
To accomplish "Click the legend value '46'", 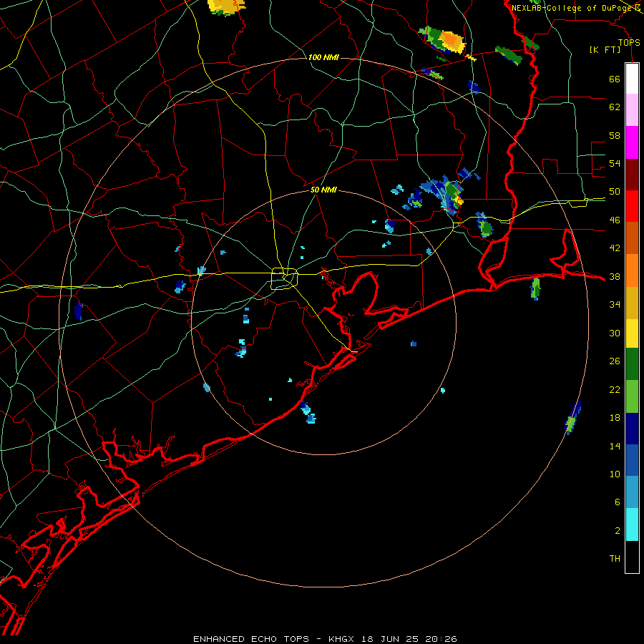I will (x=615, y=220).
